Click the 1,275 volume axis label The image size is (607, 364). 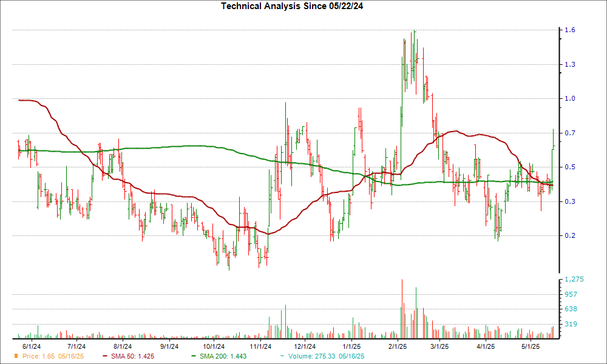click(574, 279)
